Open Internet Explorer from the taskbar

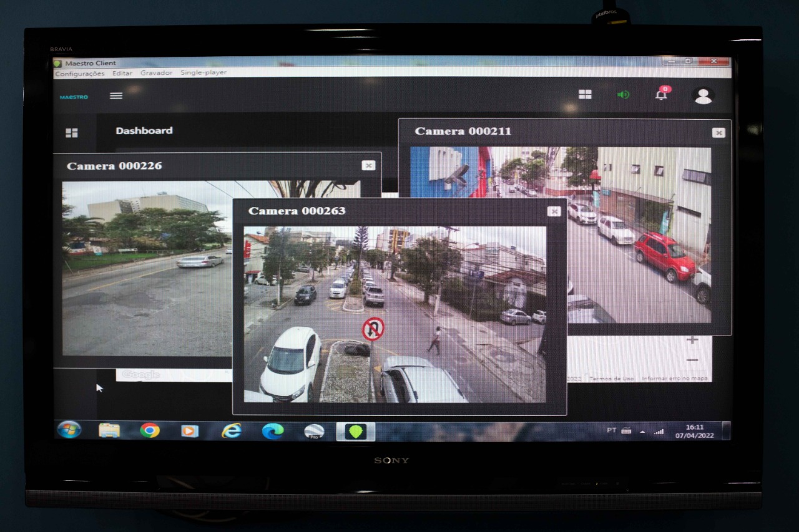(x=232, y=430)
